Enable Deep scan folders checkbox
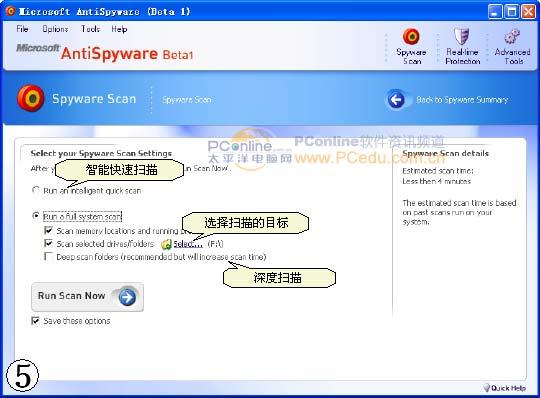This screenshot has height=398, width=540. pyautogui.click(x=48, y=256)
